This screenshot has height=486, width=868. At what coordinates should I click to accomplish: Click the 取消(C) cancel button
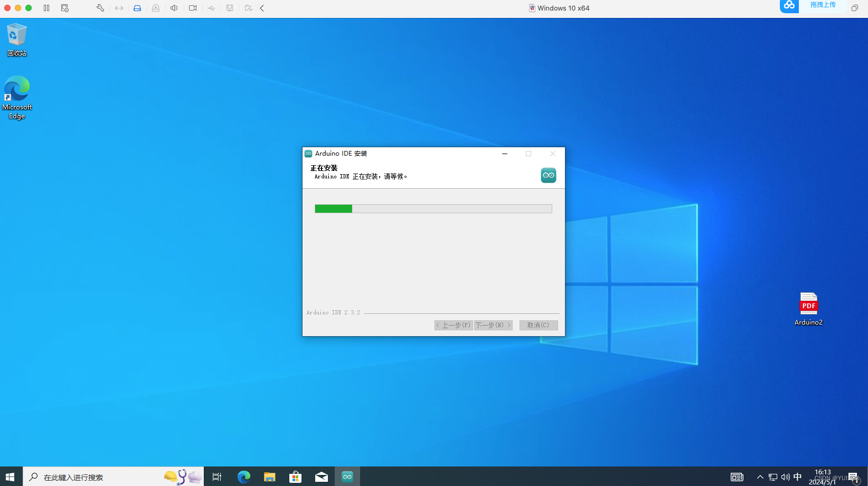[539, 325]
